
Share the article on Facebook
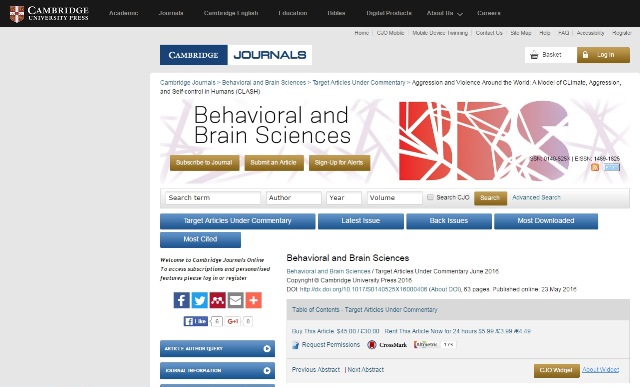tap(181, 300)
